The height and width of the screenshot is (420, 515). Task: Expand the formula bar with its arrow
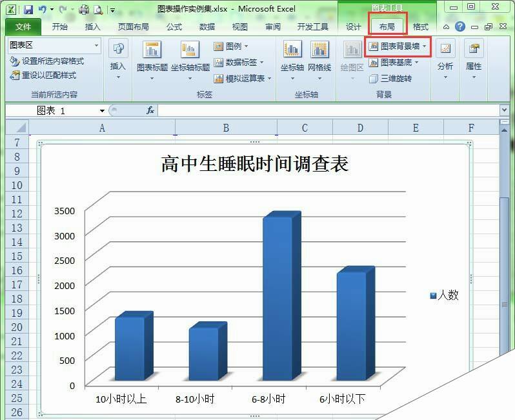click(x=504, y=110)
